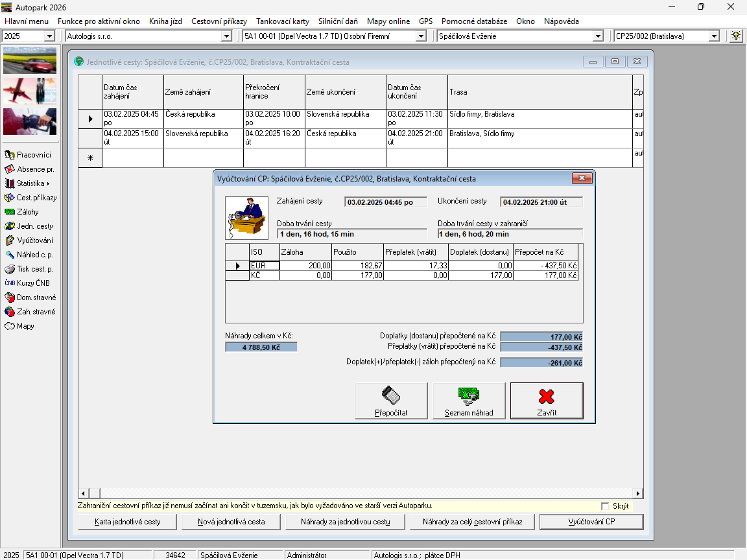The image size is (747, 560).
Task: Click the gas pump picture in sidebar
Action: click(30, 121)
